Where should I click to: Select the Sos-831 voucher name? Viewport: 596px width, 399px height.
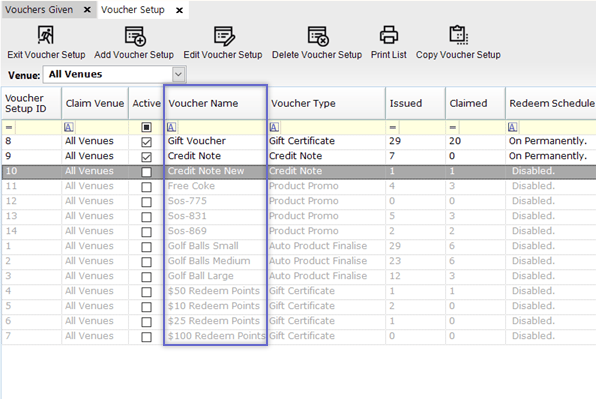pyautogui.click(x=187, y=216)
